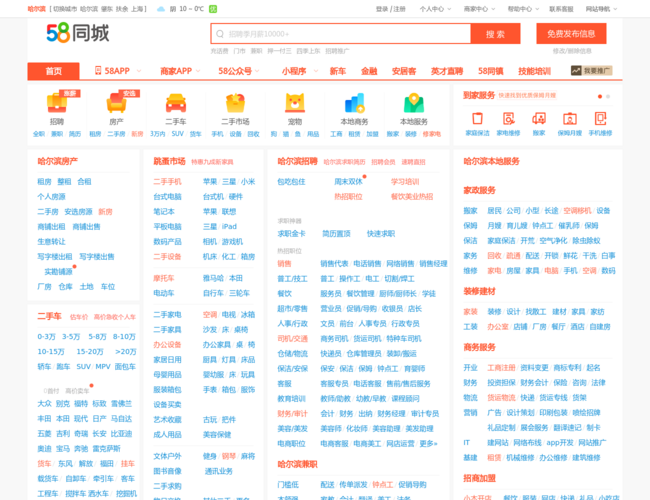
Task: Open the 建网站 link in the IT row
Action: click(498, 443)
